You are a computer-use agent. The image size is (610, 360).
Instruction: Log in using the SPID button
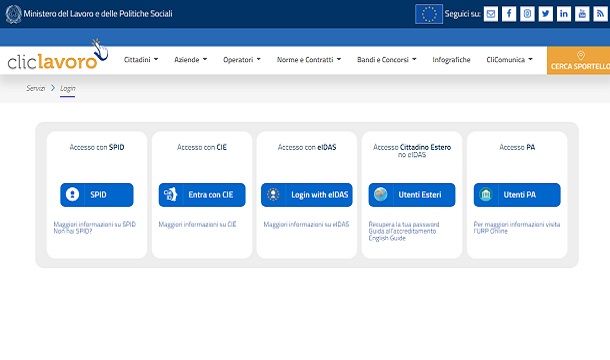pos(97,195)
